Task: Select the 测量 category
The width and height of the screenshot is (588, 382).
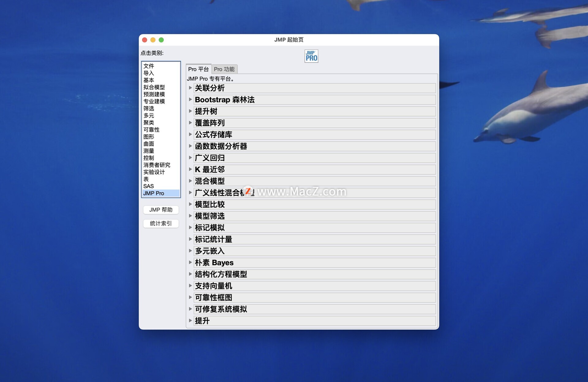Action: 161,151
